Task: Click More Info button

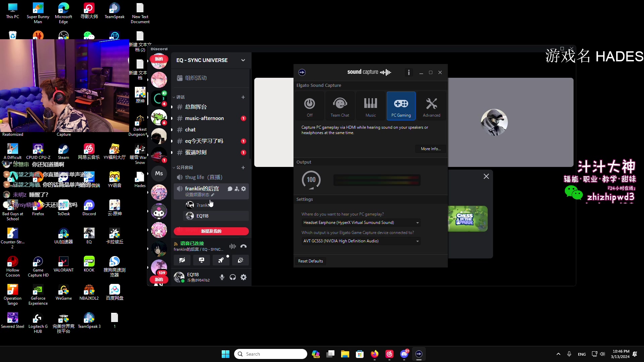Action: pyautogui.click(x=431, y=149)
